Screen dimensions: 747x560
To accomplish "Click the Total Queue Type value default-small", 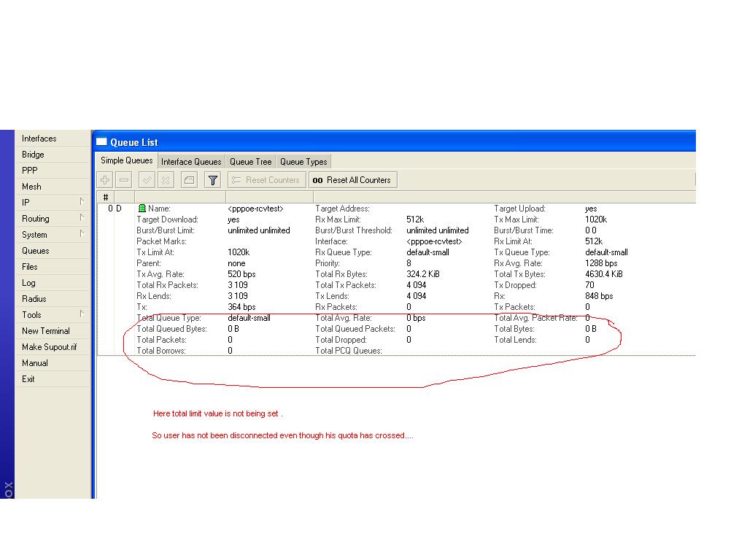I will (249, 318).
